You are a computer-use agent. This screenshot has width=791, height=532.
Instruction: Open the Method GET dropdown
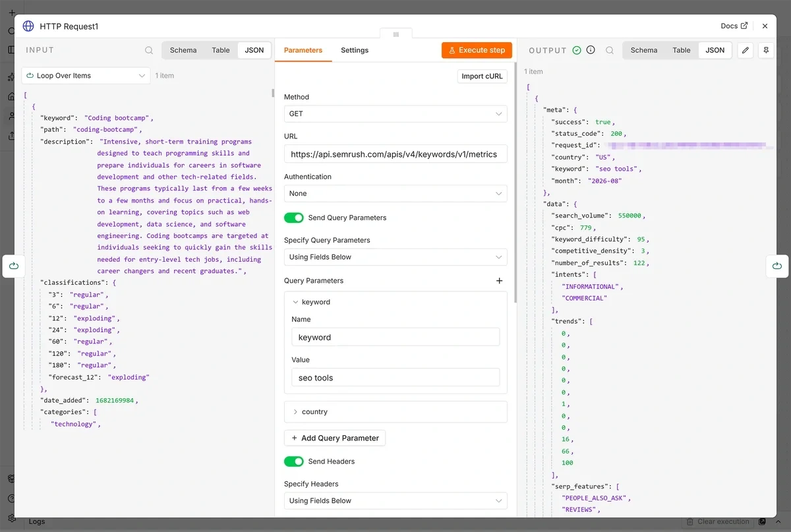[395, 114]
